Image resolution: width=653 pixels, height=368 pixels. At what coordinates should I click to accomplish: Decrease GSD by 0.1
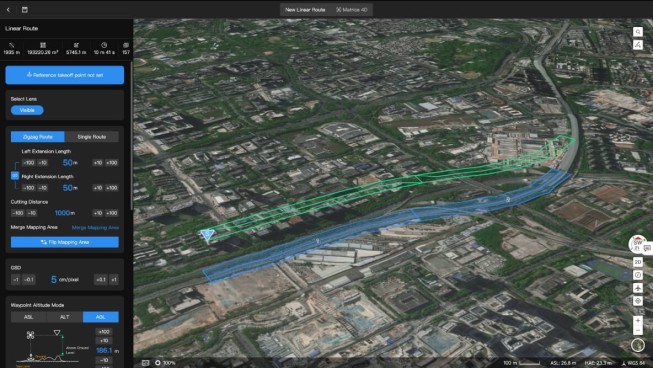pos(28,279)
